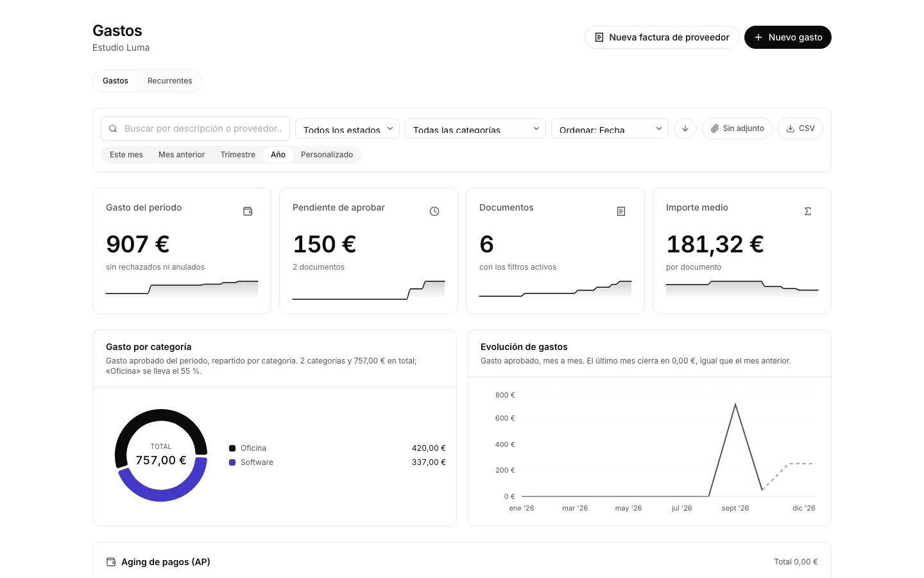The image size is (924, 578).
Task: Select the Año period filter
Action: click(x=278, y=155)
